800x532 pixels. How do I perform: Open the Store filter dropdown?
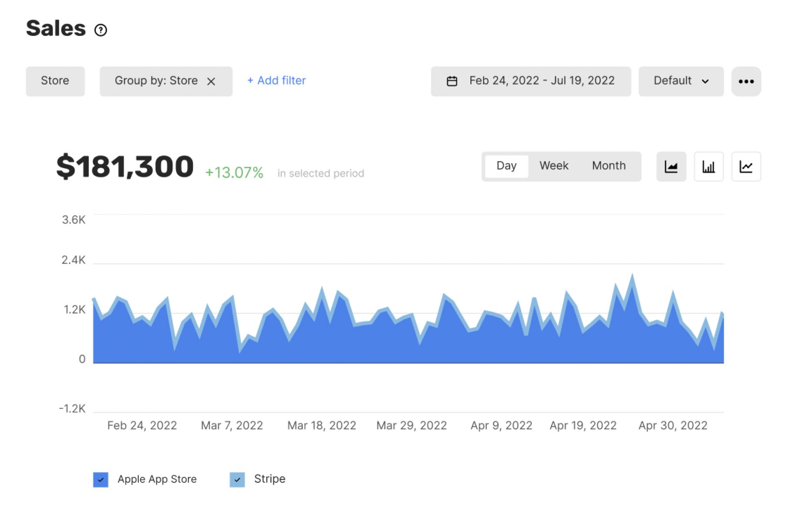point(55,81)
